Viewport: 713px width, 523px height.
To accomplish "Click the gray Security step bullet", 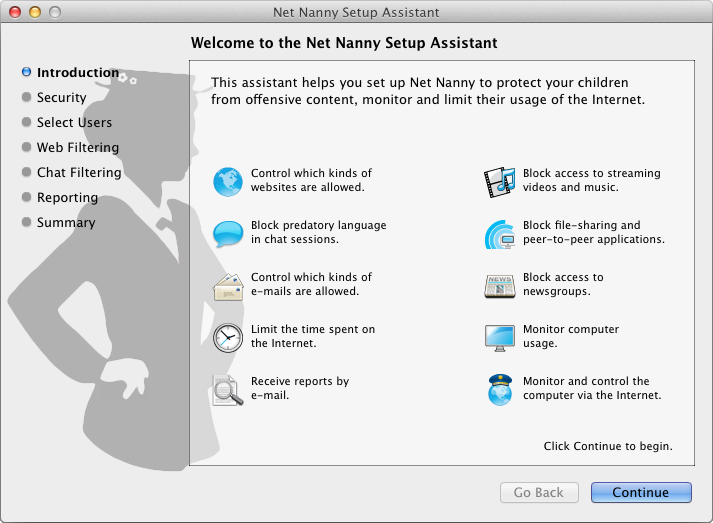I will tap(26, 97).
